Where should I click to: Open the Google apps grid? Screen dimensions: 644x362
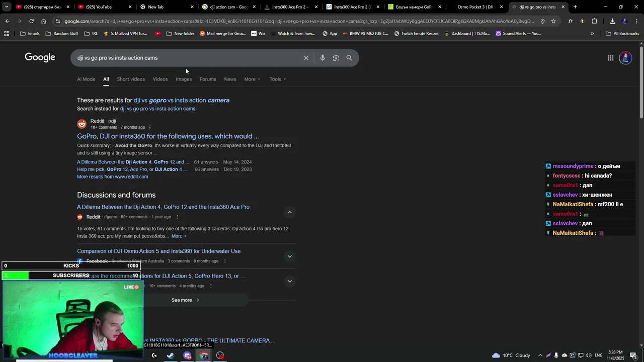click(610, 58)
